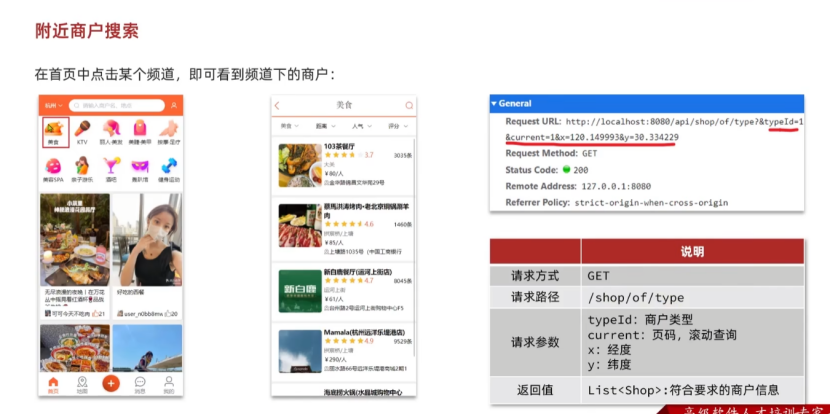The width and height of the screenshot is (830, 415).
Task: Click the /shop/of/type table cell
Action: (692, 297)
